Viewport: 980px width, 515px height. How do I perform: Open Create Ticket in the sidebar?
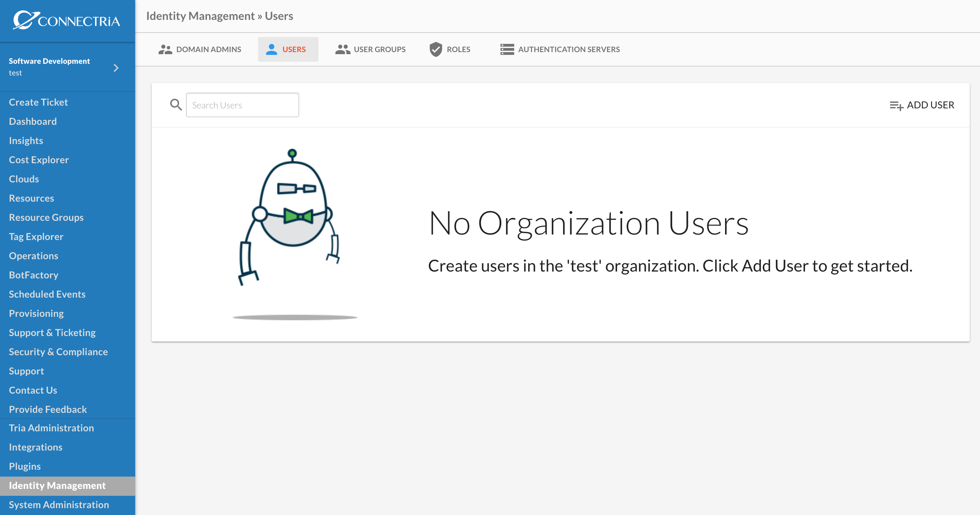[x=38, y=102]
